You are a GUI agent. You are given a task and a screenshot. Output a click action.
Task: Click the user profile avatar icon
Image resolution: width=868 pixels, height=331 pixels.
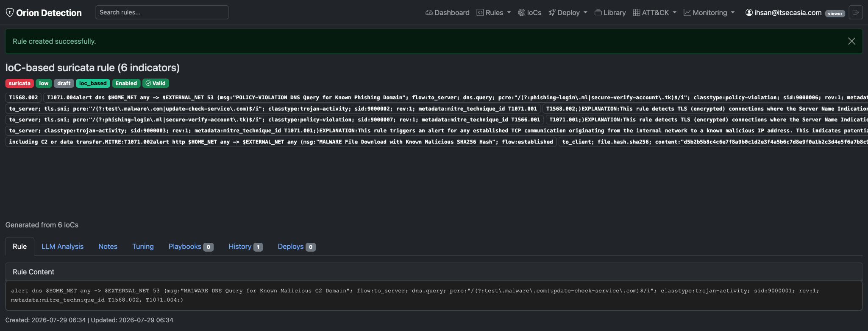749,13
